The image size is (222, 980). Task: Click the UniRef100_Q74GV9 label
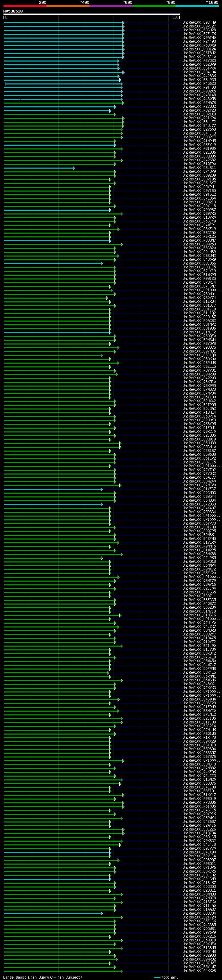199,172
